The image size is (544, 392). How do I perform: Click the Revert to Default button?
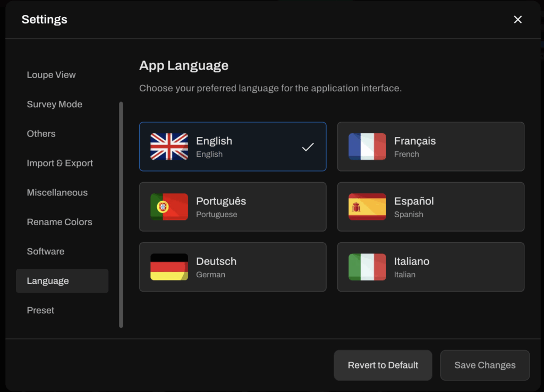(x=382, y=365)
